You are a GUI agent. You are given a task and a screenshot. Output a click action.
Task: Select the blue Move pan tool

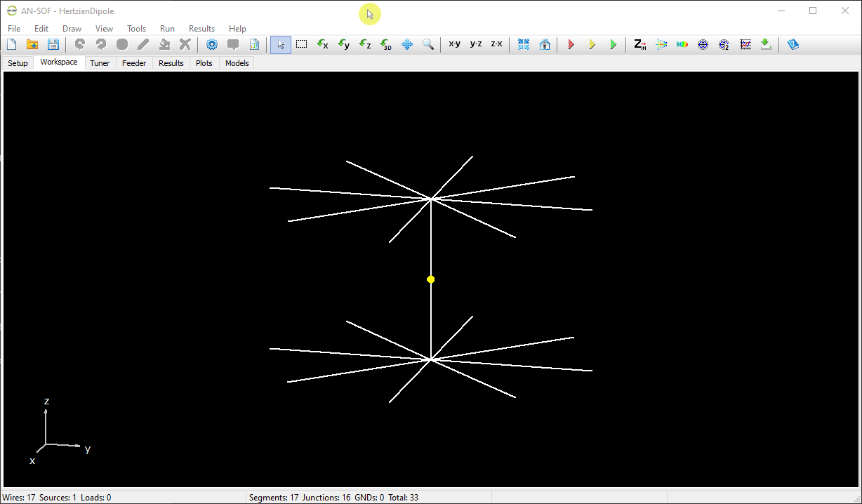click(x=406, y=44)
